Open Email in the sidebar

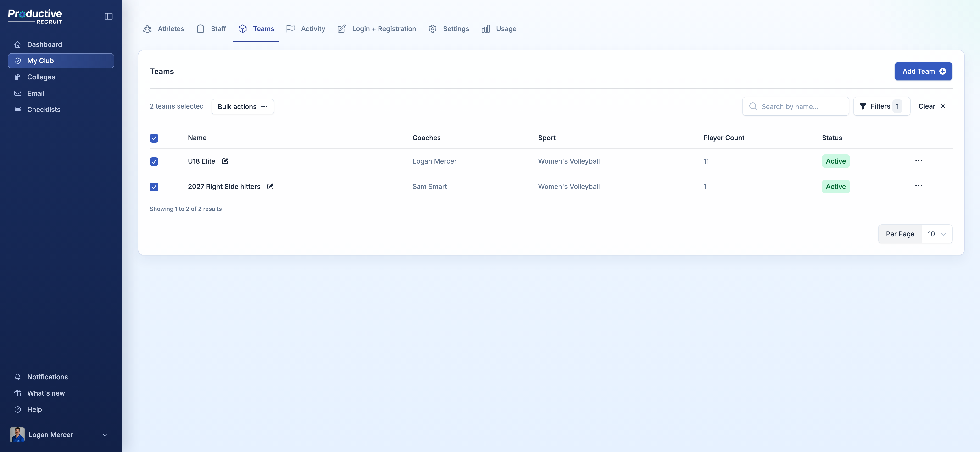[x=61, y=93]
